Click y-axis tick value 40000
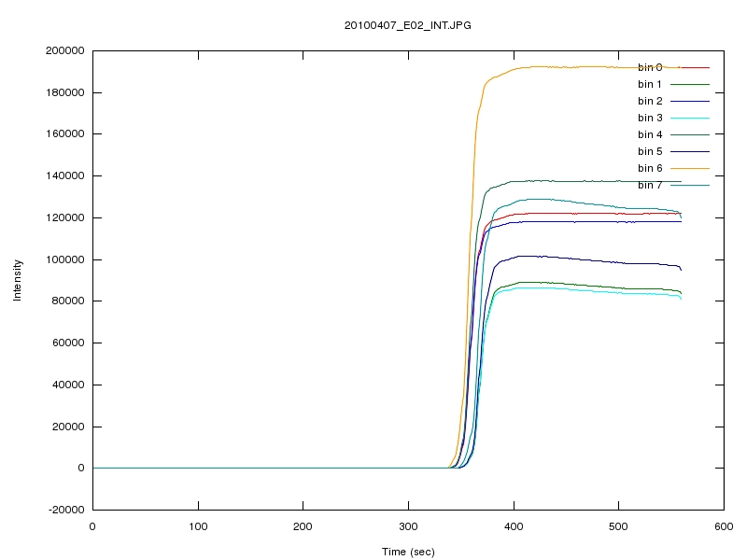 (x=68, y=385)
